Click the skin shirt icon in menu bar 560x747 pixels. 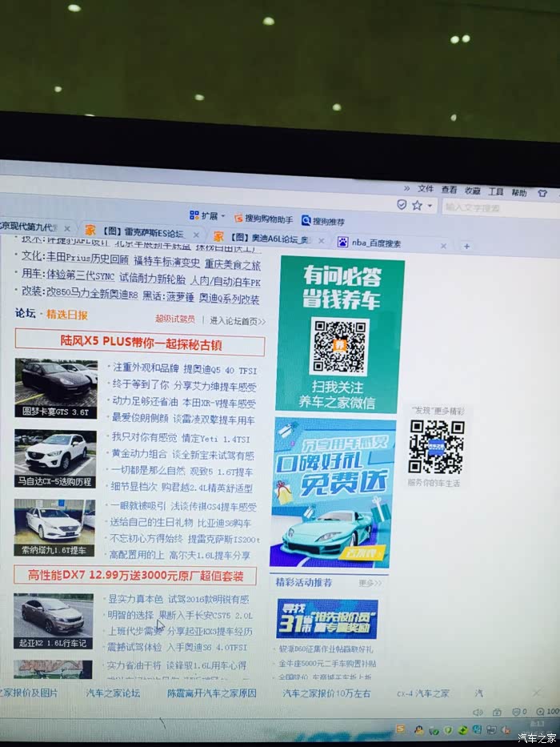(x=542, y=193)
